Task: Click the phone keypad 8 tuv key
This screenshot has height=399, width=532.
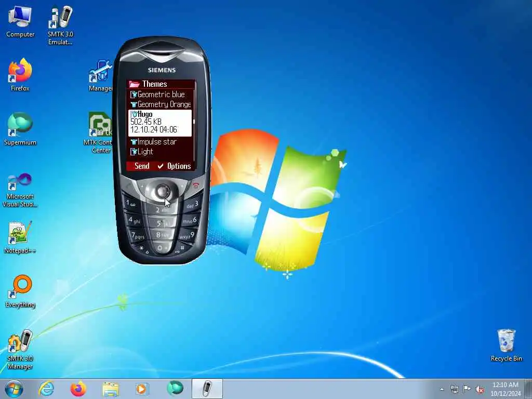Action: (162, 234)
